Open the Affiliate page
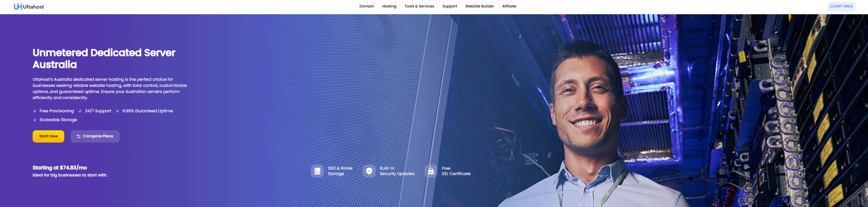Image resolution: width=868 pixels, height=207 pixels. click(509, 6)
